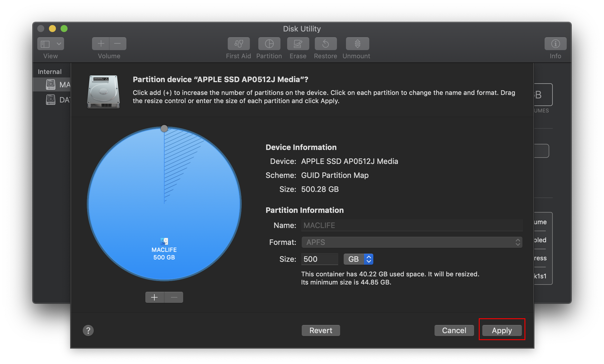Click the Erase toolbar icon
Screen dimensions: 604x364
[298, 44]
